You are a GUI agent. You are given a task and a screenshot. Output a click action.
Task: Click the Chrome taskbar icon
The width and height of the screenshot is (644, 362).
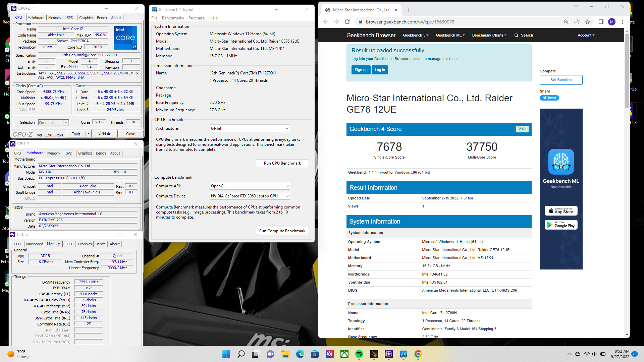pos(418,354)
